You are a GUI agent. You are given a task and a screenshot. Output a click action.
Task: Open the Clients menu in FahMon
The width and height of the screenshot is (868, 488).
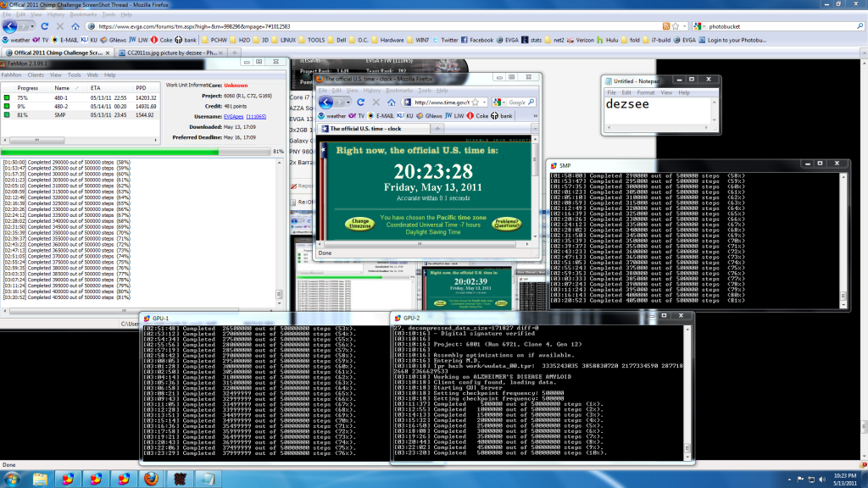pyautogui.click(x=36, y=75)
